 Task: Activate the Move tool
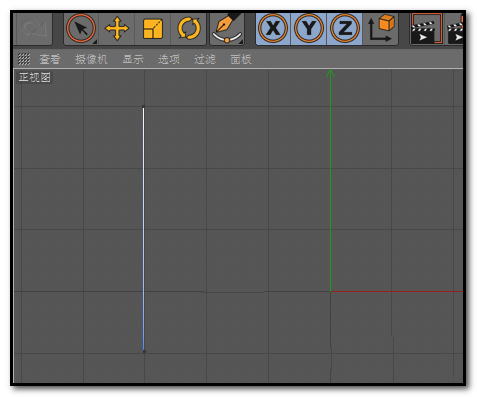coord(117,29)
